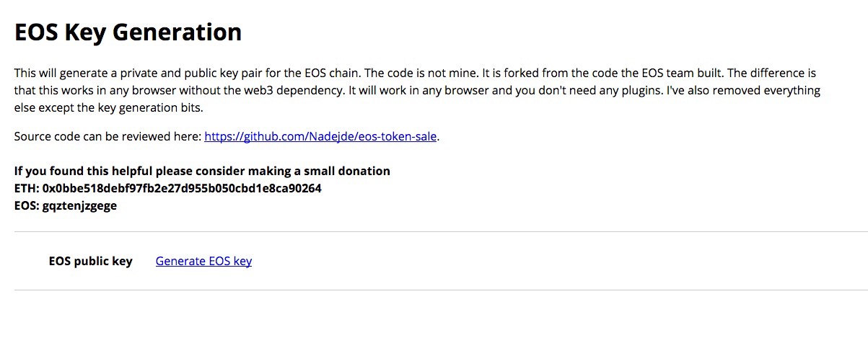The image size is (868, 356).
Task: Click the 'Source code can be reviewed here' text
Action: coord(108,136)
